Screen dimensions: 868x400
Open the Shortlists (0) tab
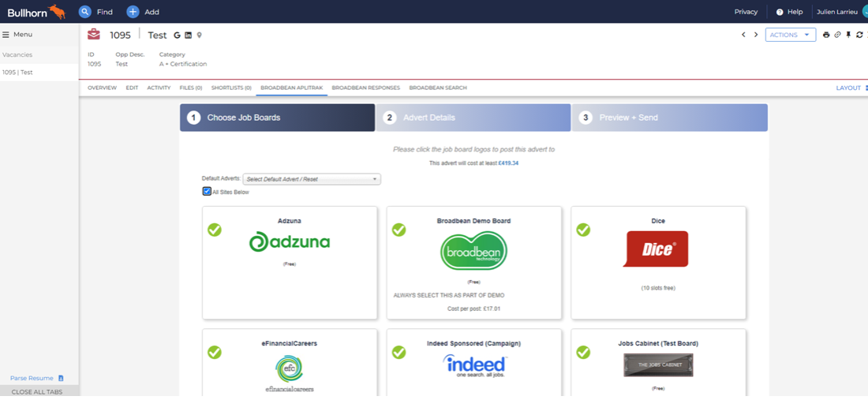coord(231,88)
